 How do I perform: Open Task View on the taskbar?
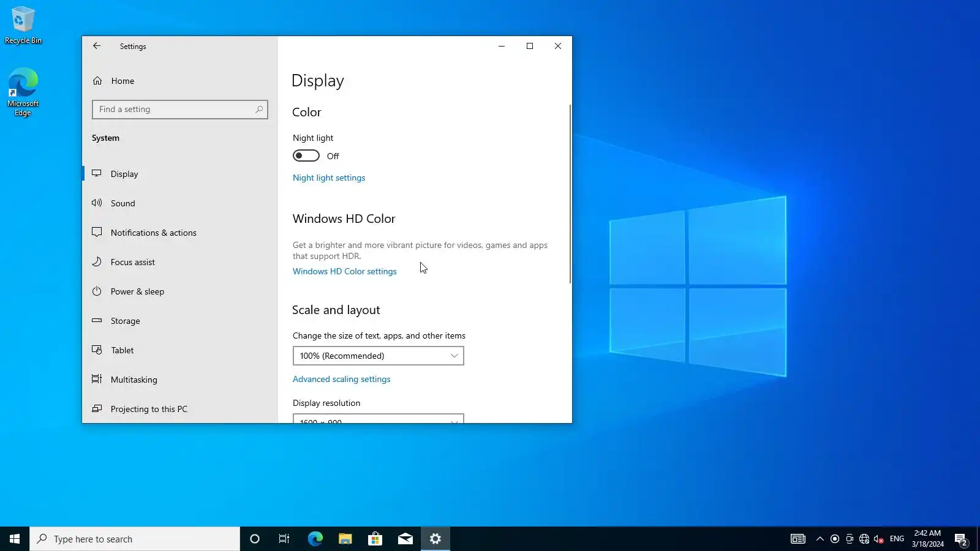click(284, 539)
